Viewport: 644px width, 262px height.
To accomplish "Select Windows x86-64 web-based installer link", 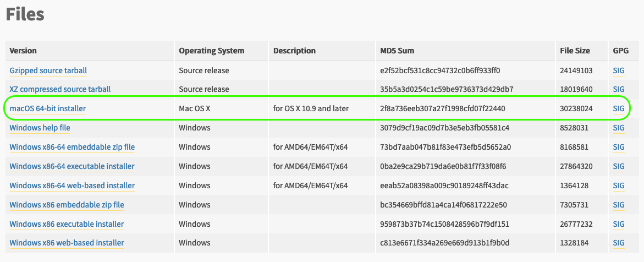I will [x=72, y=185].
